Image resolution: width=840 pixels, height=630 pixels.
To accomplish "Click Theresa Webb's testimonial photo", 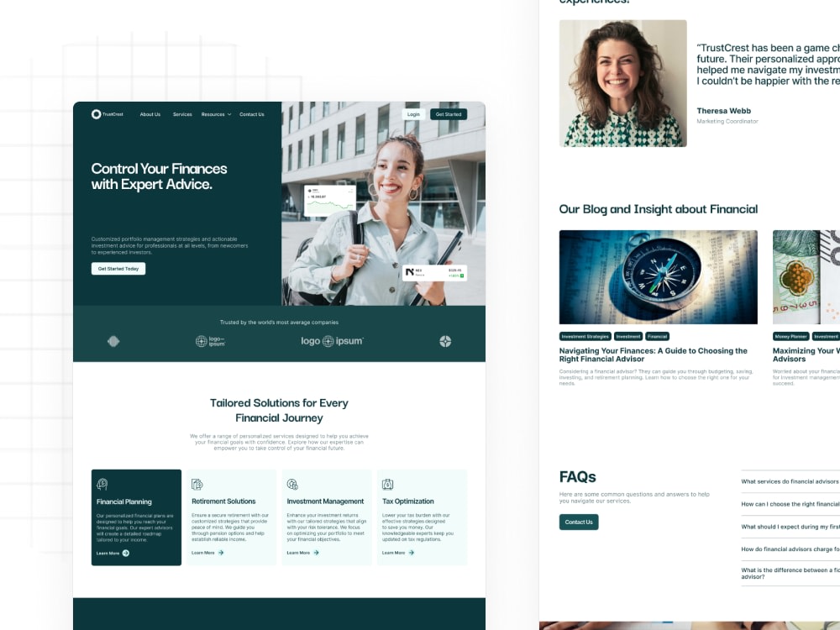I will pos(623,83).
